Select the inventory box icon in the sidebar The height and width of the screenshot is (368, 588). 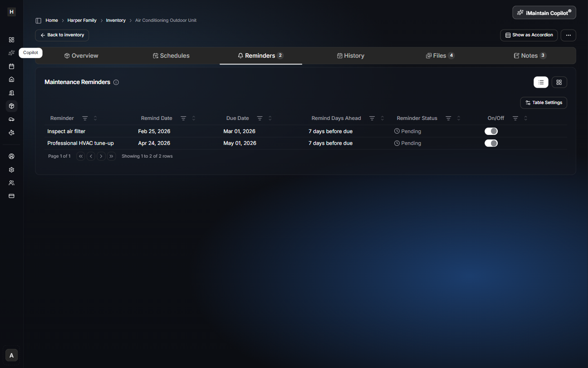[x=11, y=106]
